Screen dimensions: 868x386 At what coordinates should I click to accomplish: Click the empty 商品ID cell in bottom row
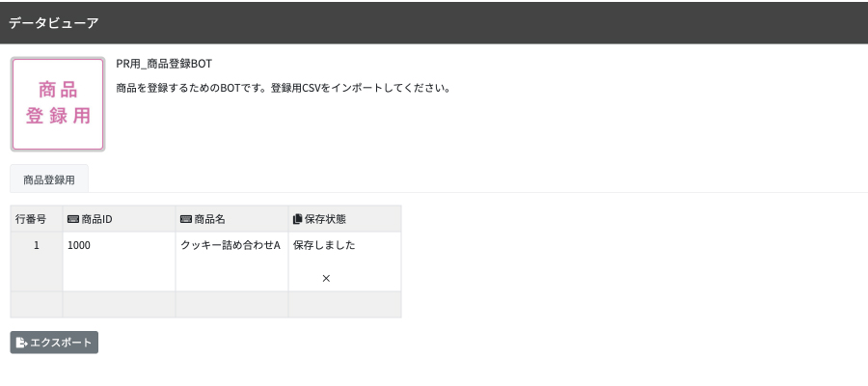pos(119,305)
